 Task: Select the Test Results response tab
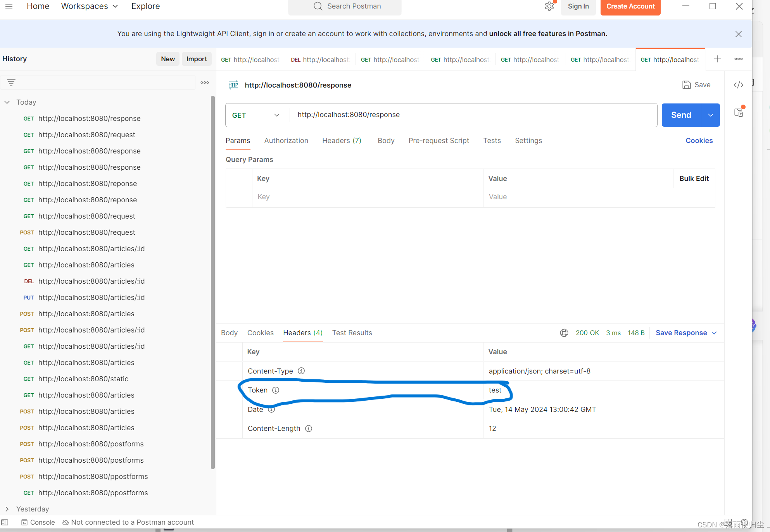pyautogui.click(x=352, y=333)
